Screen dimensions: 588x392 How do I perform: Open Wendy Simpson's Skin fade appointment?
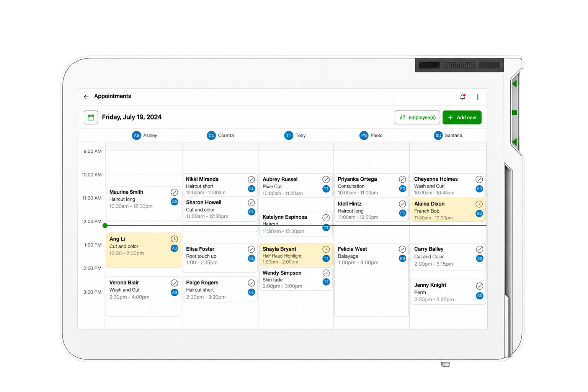tap(296, 279)
